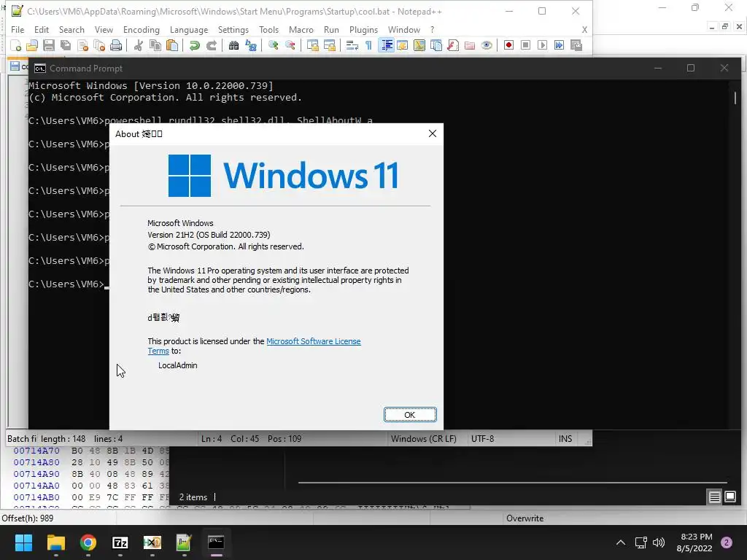
Task: Click the Save Recorded Macro icon
Action: [x=576, y=45]
